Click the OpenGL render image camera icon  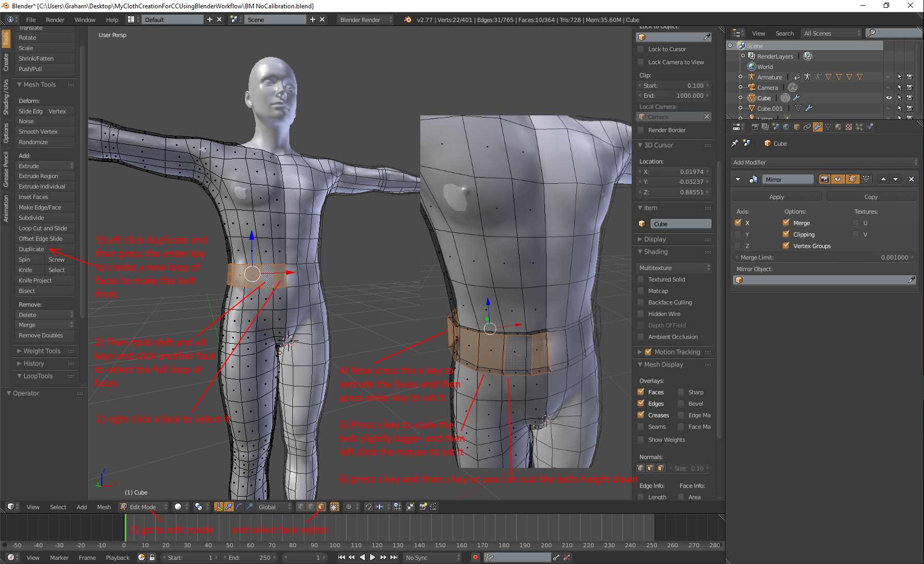423,507
